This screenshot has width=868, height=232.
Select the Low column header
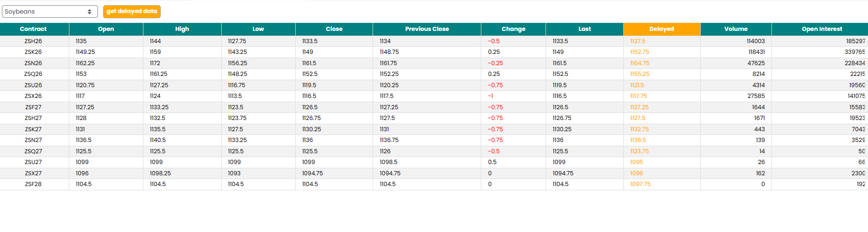point(258,29)
